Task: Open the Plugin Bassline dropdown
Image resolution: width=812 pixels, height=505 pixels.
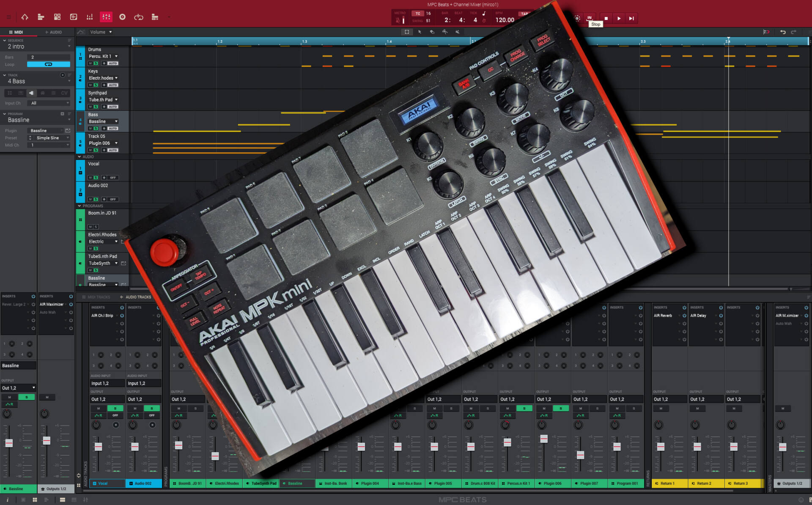Action: tap(45, 131)
